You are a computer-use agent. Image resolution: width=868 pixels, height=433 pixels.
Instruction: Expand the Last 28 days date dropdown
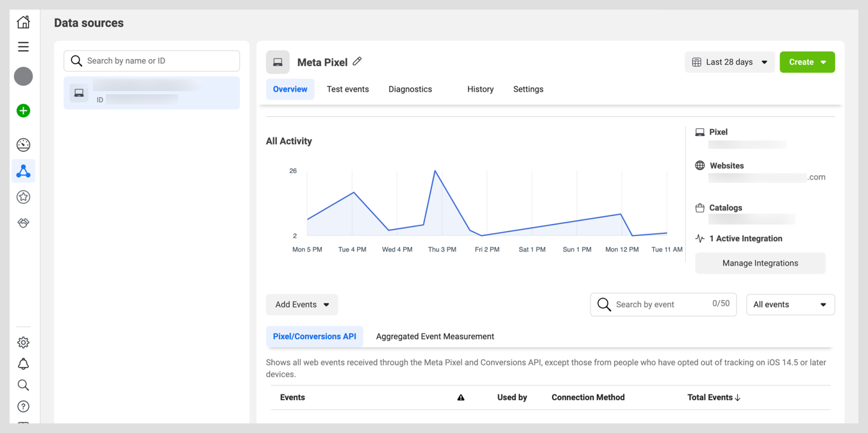tap(730, 62)
